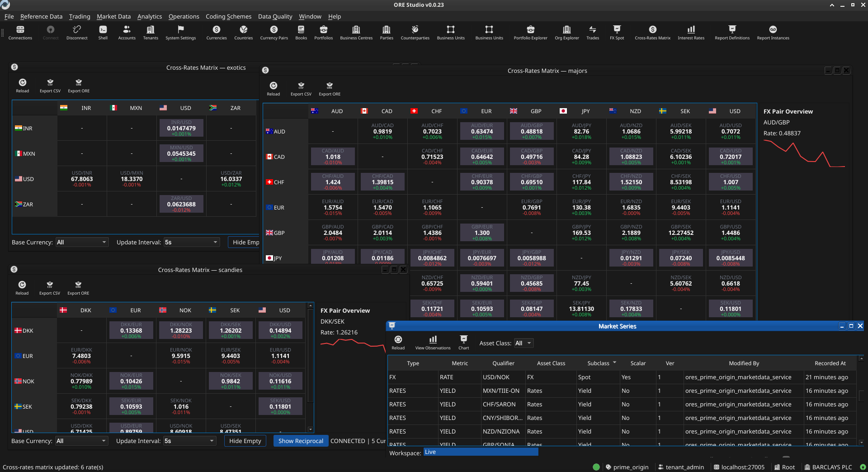Reload the exotics cross-rates matrix
This screenshot has width=868, height=472.
pos(23,86)
